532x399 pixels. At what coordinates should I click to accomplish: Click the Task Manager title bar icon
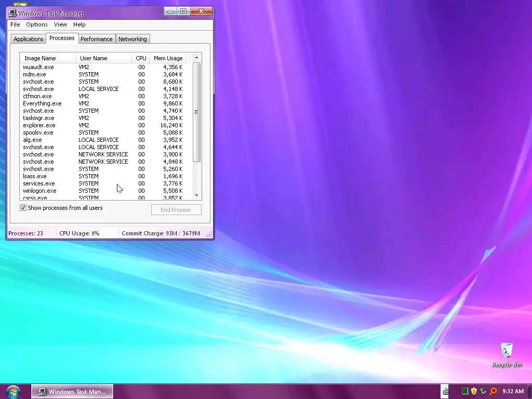click(x=12, y=13)
